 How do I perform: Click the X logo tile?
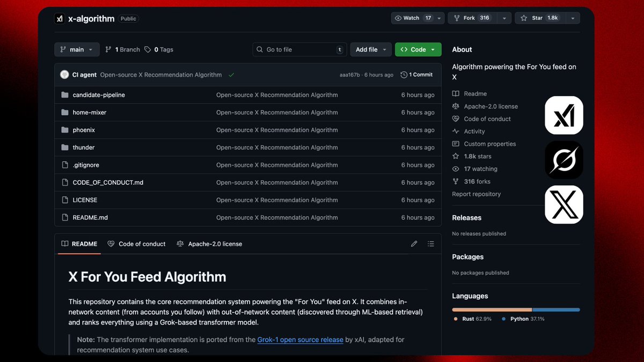(564, 205)
